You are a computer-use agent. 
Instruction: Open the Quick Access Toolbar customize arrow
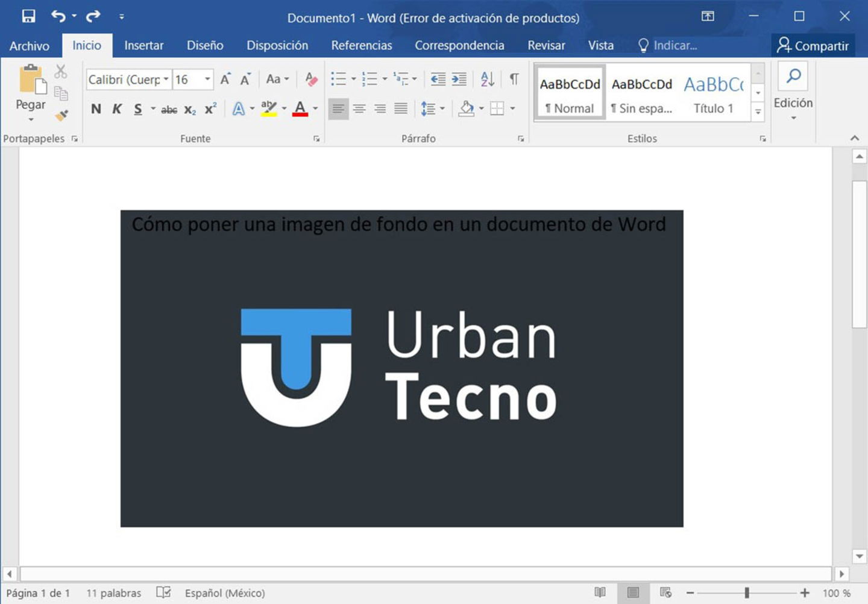pos(122,17)
